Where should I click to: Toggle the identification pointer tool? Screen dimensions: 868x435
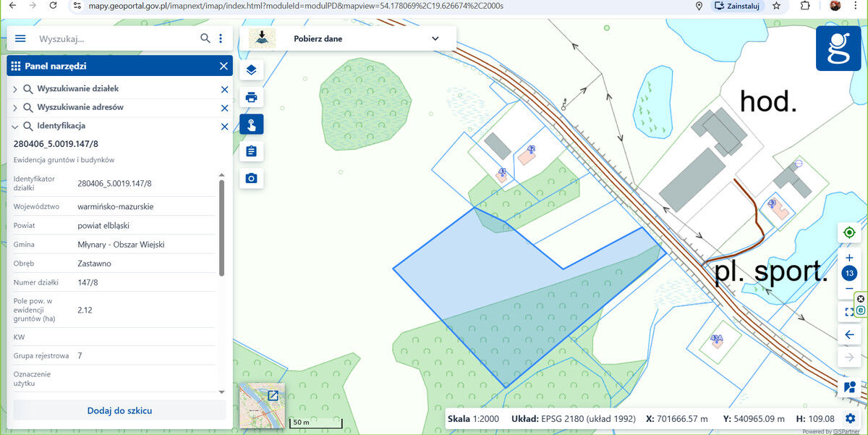click(x=251, y=124)
